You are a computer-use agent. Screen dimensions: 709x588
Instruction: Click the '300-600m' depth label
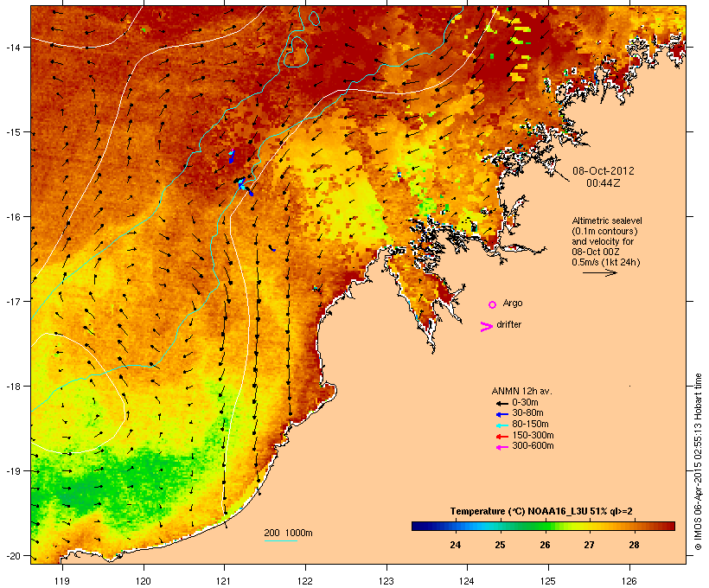[x=533, y=446]
